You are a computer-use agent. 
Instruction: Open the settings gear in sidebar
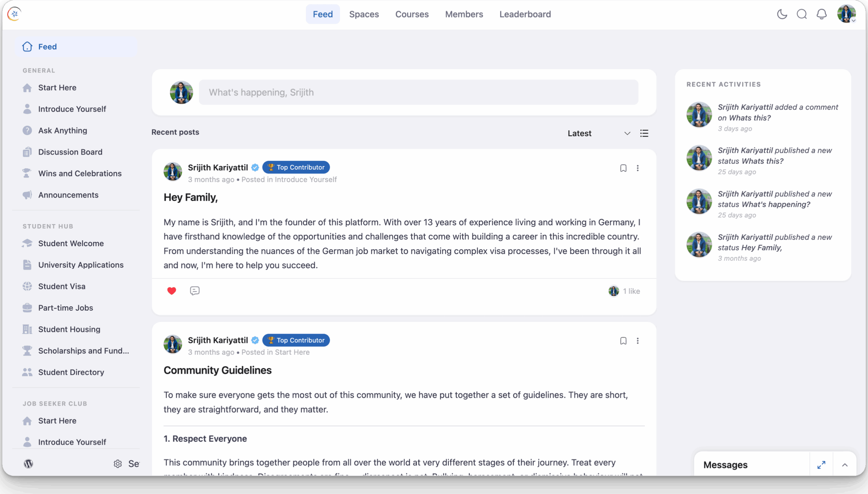(x=118, y=464)
